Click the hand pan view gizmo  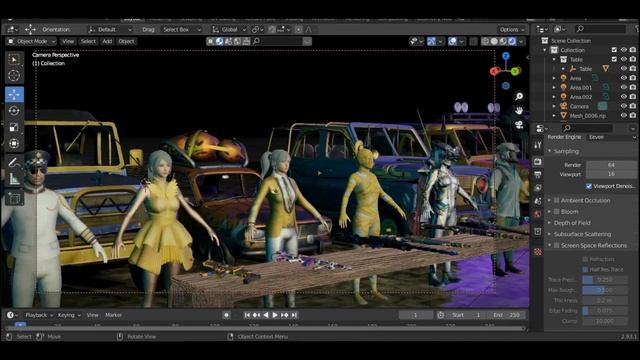(x=519, y=111)
